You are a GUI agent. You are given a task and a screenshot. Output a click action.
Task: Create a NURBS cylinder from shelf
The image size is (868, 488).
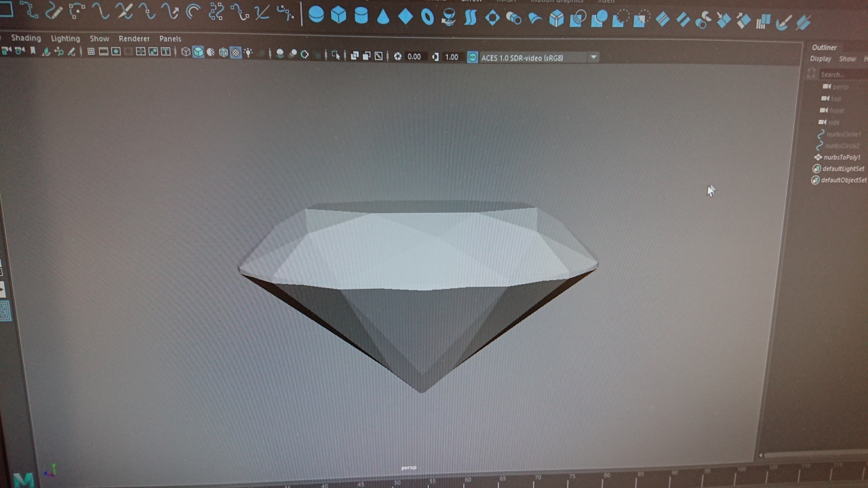tap(361, 15)
